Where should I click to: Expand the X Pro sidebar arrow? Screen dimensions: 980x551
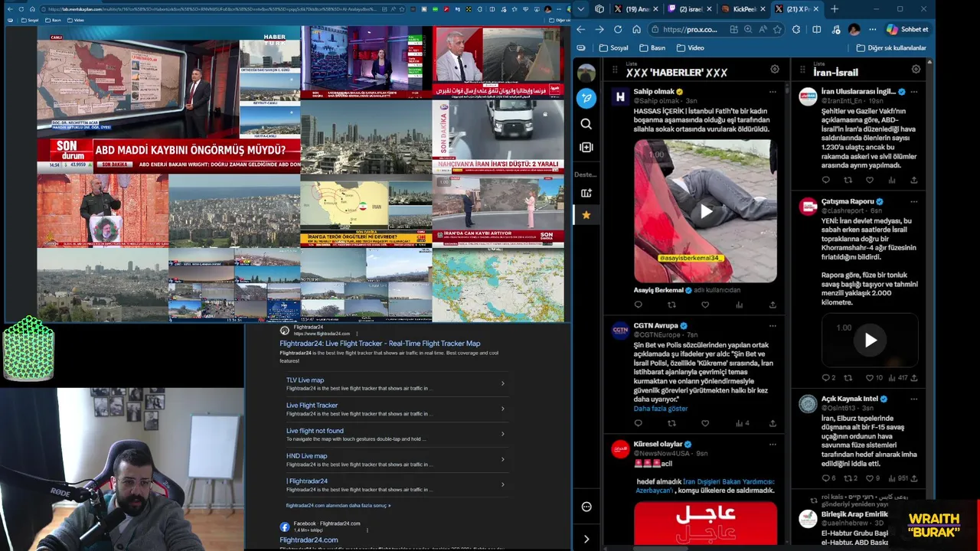tap(586, 540)
